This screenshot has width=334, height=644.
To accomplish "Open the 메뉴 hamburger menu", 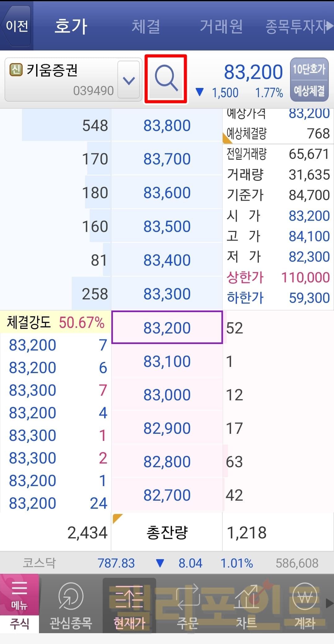I will 19,595.
